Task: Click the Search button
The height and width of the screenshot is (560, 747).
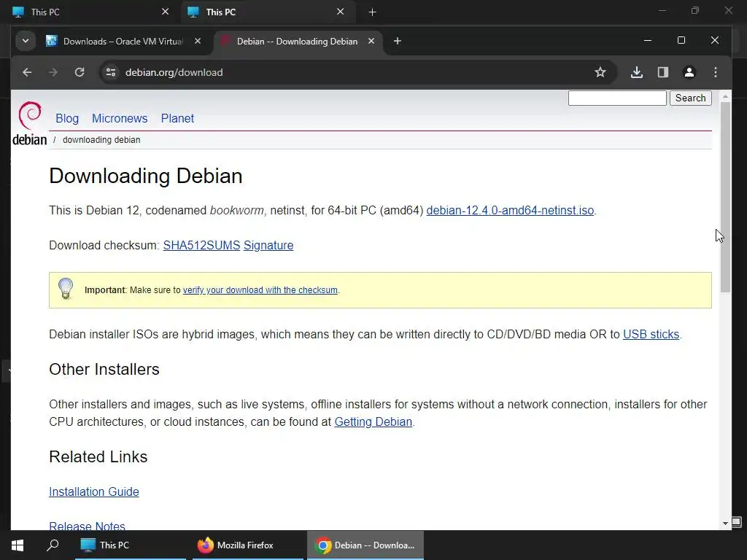Action: 690,98
